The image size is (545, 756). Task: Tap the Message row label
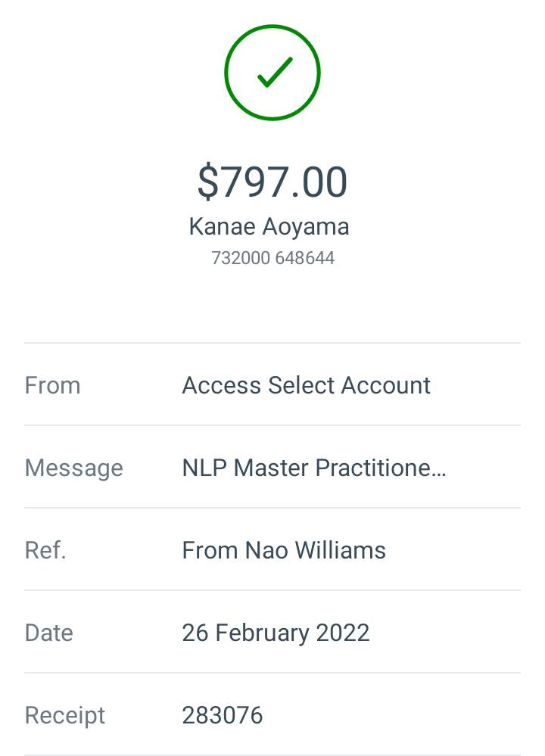(x=73, y=468)
